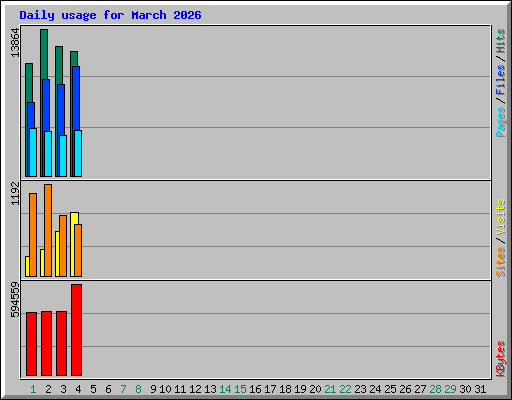Select the red KBytes bar for day 3
512x400 pixels.
pyautogui.click(x=61, y=343)
